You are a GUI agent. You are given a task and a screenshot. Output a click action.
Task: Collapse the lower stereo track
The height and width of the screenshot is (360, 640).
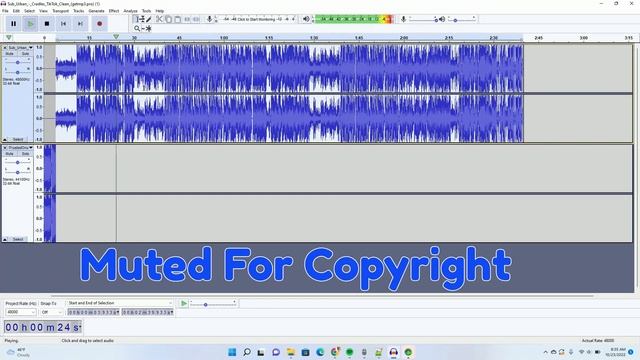[5, 239]
